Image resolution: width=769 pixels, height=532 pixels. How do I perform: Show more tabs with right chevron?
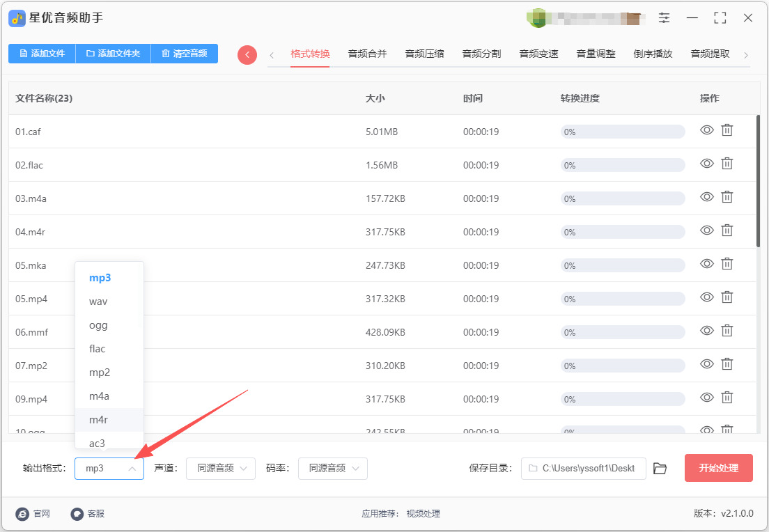(x=746, y=55)
